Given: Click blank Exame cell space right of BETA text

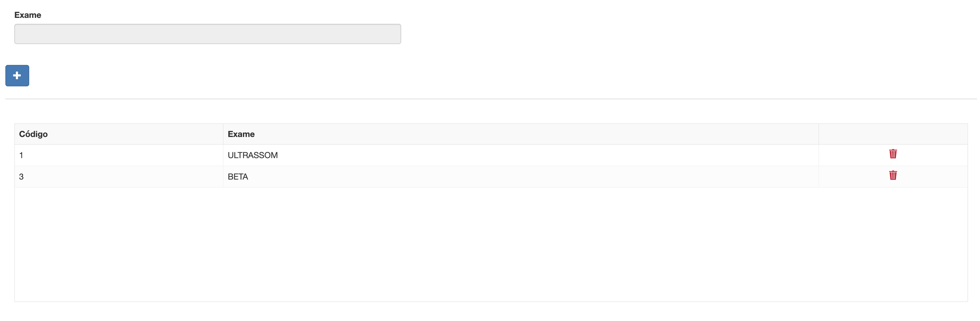Looking at the screenshot, I should point(533,177).
